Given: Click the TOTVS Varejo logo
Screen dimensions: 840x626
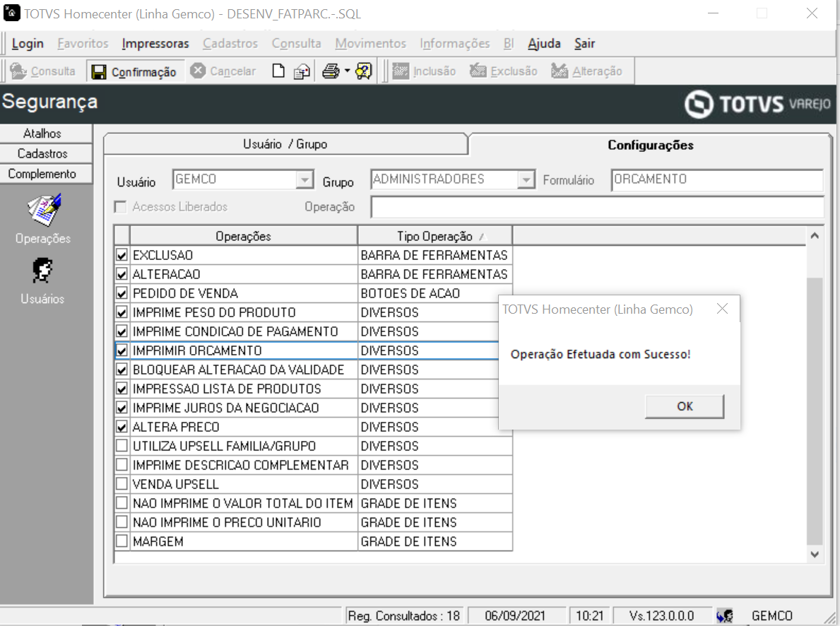Looking at the screenshot, I should [757, 104].
